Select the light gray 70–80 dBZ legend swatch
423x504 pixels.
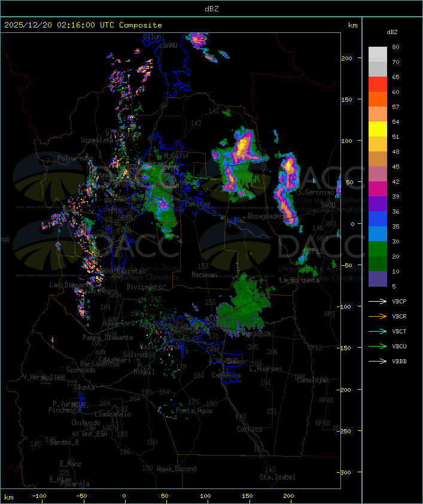pos(378,54)
